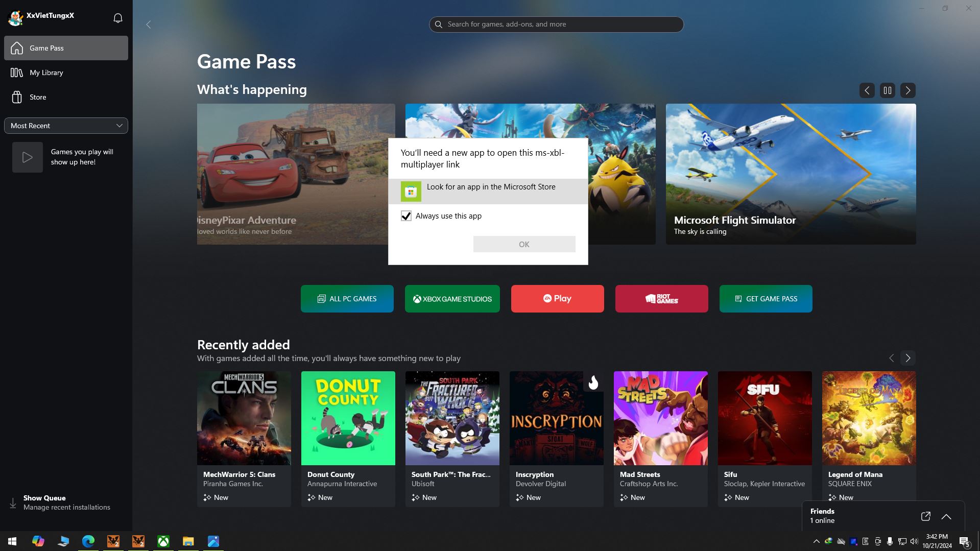Go to My Library in sidebar

tap(46, 73)
